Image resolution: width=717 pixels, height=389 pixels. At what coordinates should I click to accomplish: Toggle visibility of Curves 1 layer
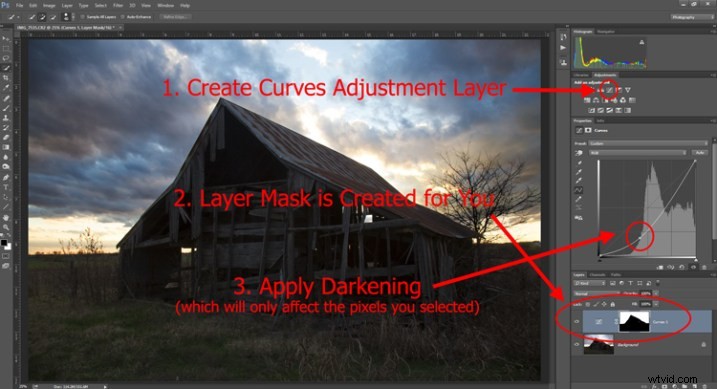point(577,322)
